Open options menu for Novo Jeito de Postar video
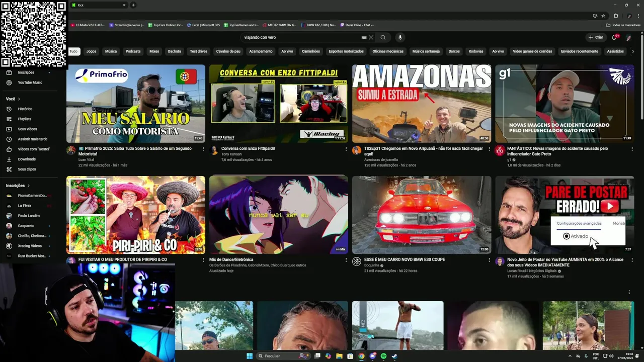 [632, 260]
